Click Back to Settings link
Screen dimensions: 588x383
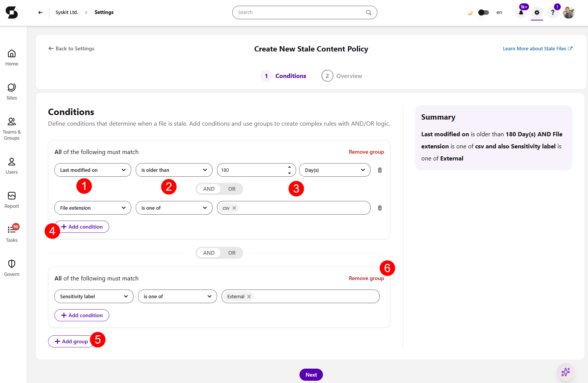point(71,48)
